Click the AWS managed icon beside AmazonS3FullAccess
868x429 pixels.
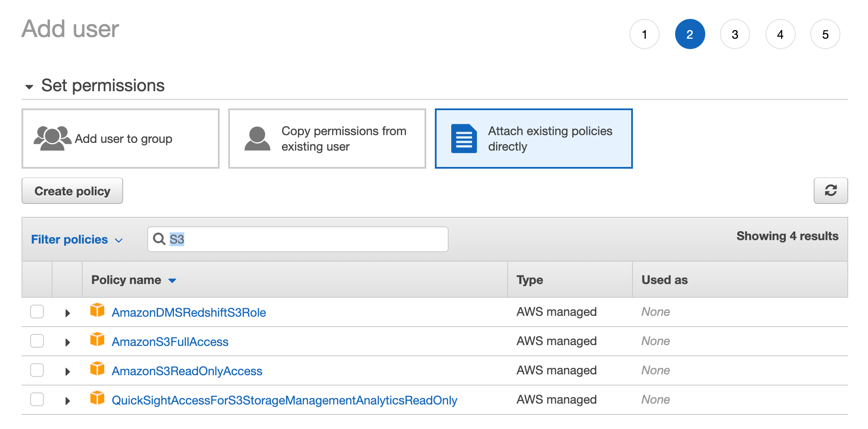click(x=98, y=340)
